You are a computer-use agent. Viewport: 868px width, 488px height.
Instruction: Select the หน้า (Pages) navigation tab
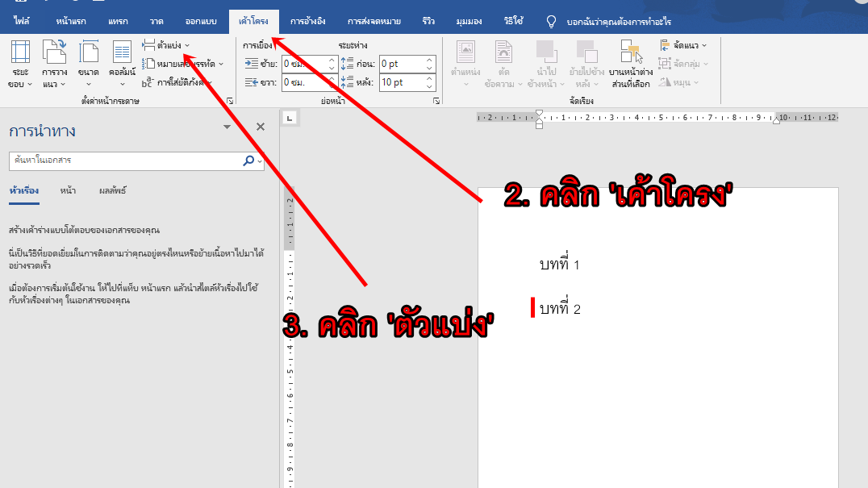(x=68, y=191)
